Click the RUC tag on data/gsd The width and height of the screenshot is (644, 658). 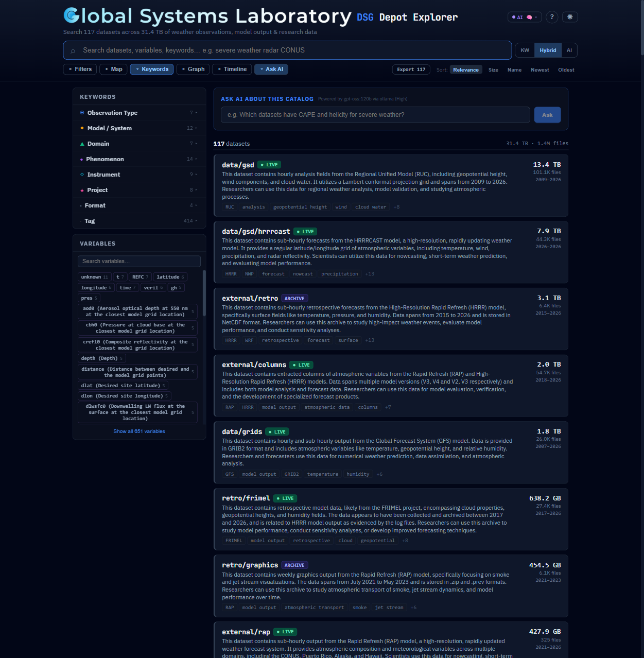tap(230, 207)
